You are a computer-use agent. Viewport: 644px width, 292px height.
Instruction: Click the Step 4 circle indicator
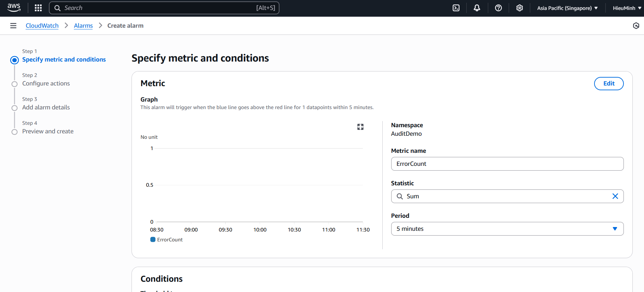[x=14, y=132]
